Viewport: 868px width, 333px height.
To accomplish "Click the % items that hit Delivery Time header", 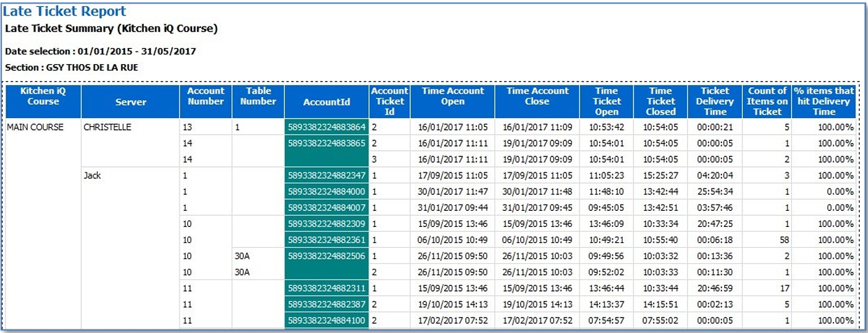I will pyautogui.click(x=824, y=101).
